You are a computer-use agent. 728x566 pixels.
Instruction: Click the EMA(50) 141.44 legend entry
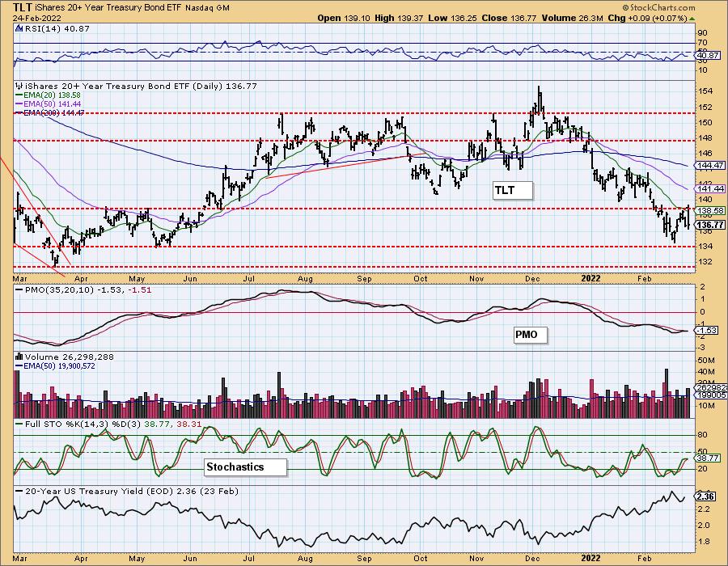pos(49,104)
